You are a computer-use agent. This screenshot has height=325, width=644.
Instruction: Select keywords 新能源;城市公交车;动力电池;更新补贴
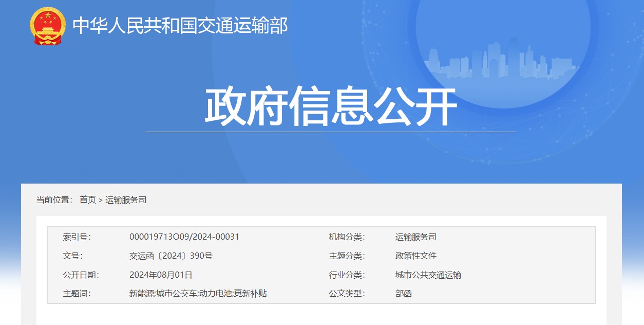(x=198, y=294)
